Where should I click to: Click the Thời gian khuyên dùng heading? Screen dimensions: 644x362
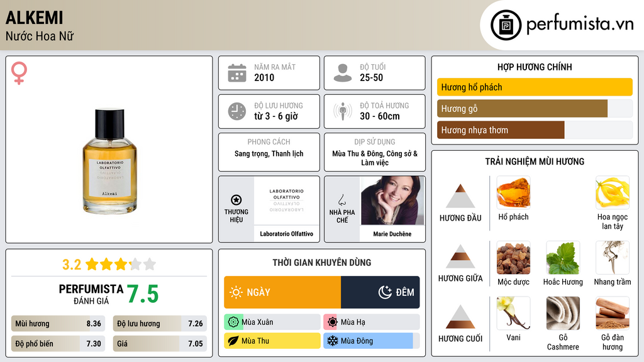[322, 263]
